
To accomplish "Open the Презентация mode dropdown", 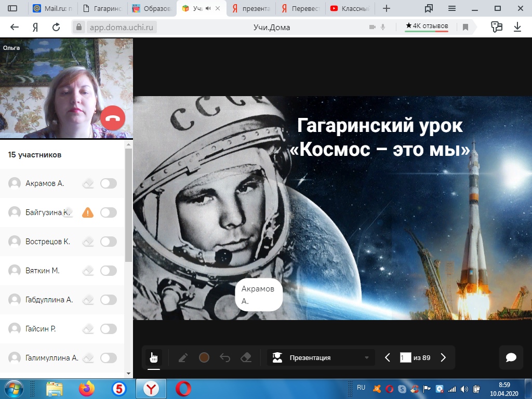I will (321, 357).
